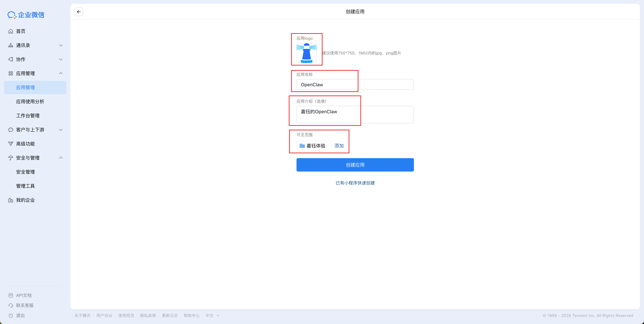Viewport: 644px width, 324px height.
Task: Click the 退出 power icon
Action: pyautogui.click(x=11, y=315)
